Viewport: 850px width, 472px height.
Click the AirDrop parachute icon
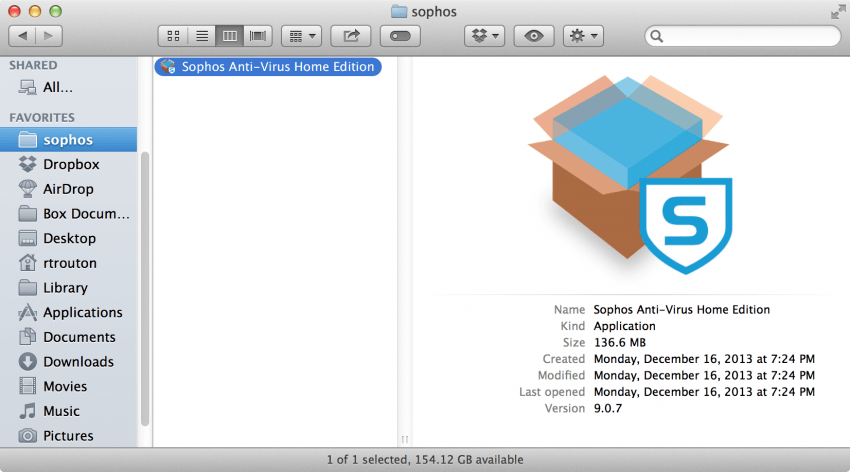point(27,189)
